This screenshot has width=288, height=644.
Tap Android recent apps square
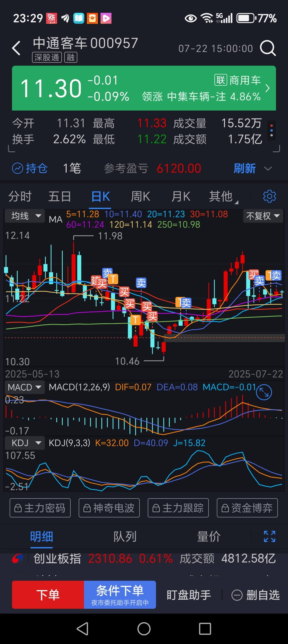(205, 629)
